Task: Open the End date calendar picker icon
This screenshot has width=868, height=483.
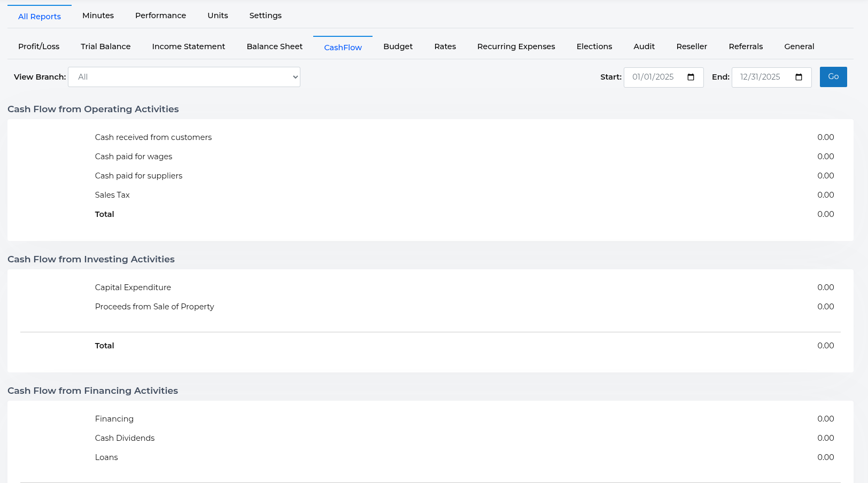Action: [x=799, y=77]
